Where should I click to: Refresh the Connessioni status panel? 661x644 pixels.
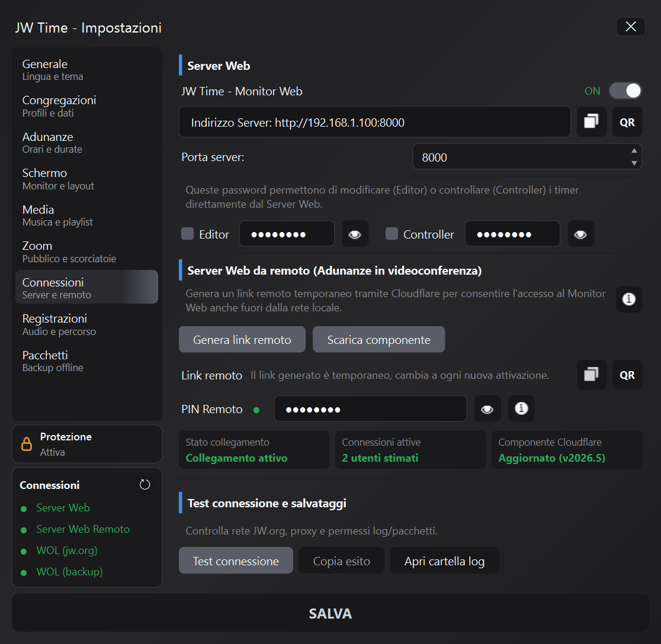click(x=145, y=484)
